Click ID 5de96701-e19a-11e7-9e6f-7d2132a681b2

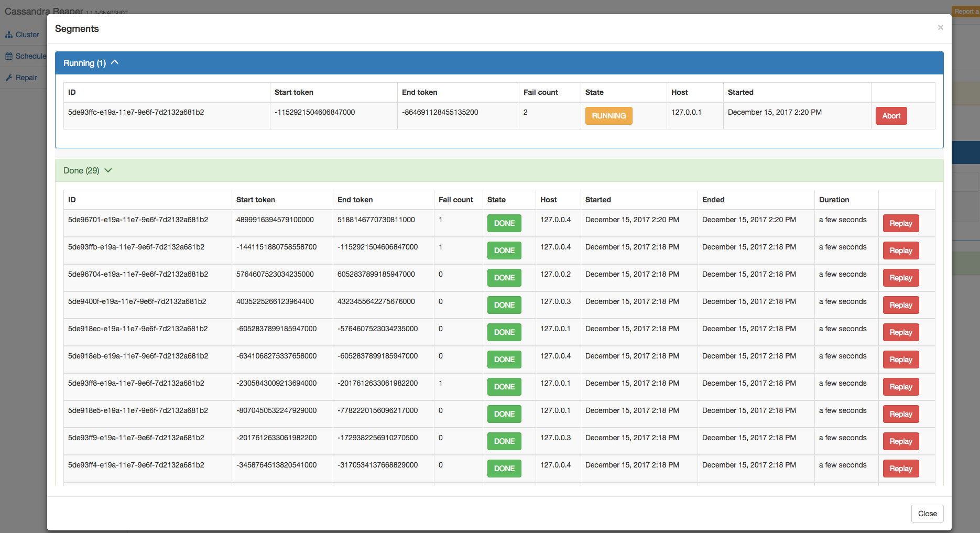tap(138, 220)
